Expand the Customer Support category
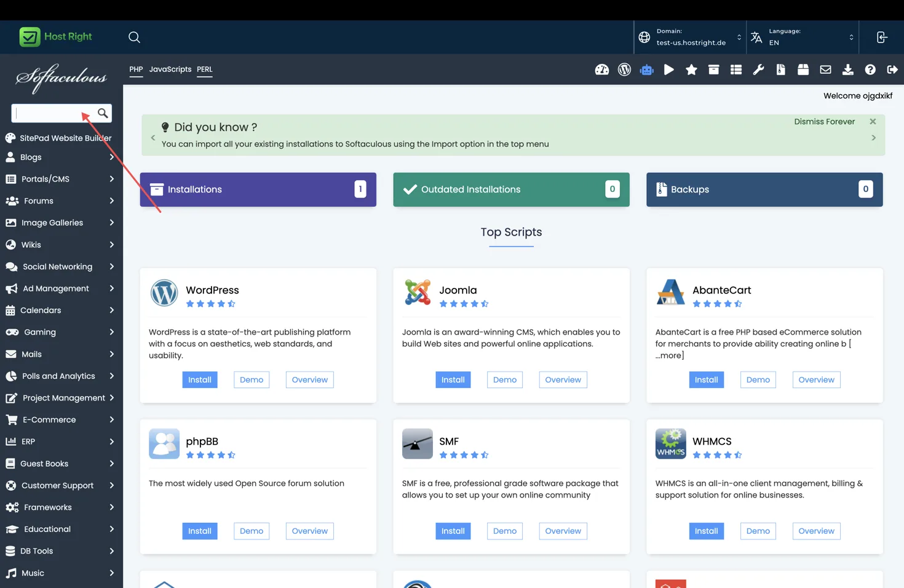The image size is (904, 588). click(x=60, y=485)
